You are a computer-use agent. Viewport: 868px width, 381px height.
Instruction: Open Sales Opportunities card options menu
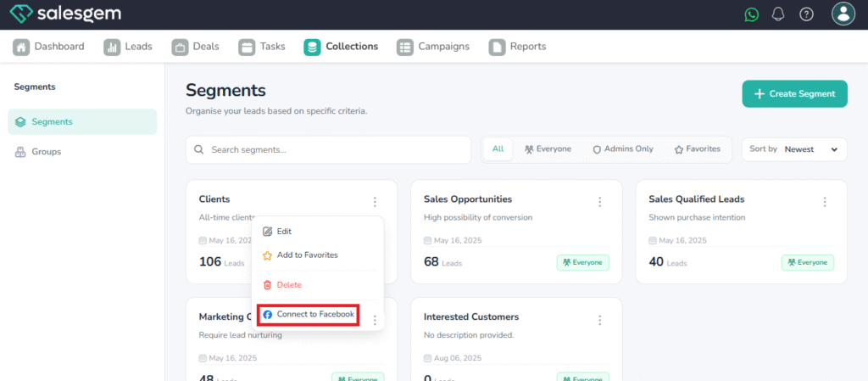tap(599, 202)
